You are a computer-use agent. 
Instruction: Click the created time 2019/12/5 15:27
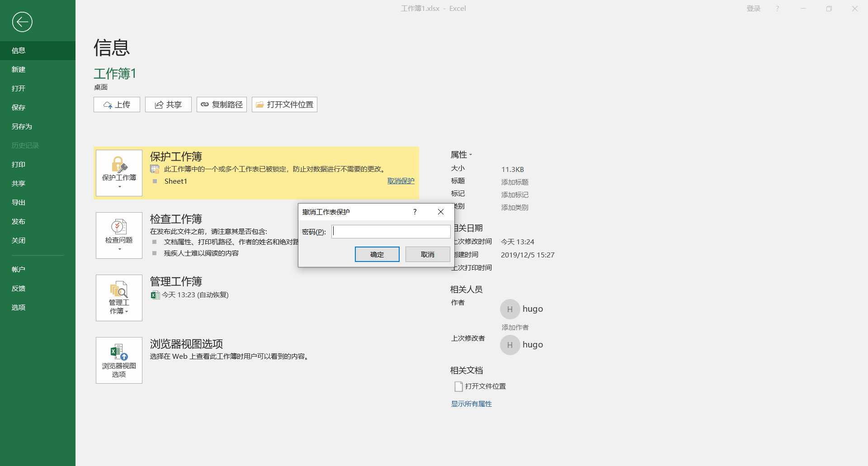528,255
